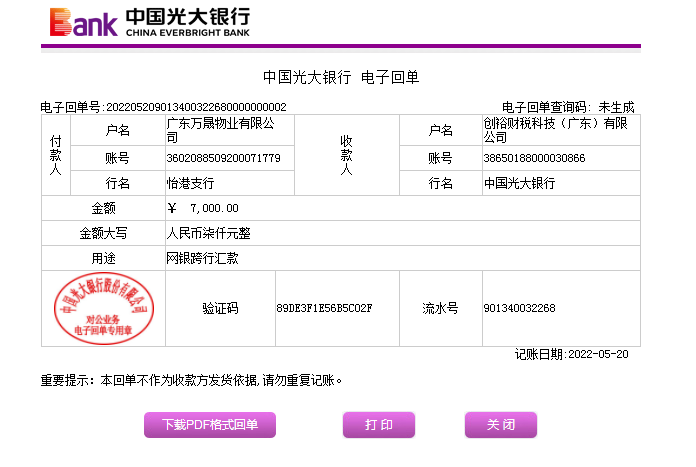Click the amount ¥ 7,000.00
Screen dimensions: 696x467
coord(203,208)
